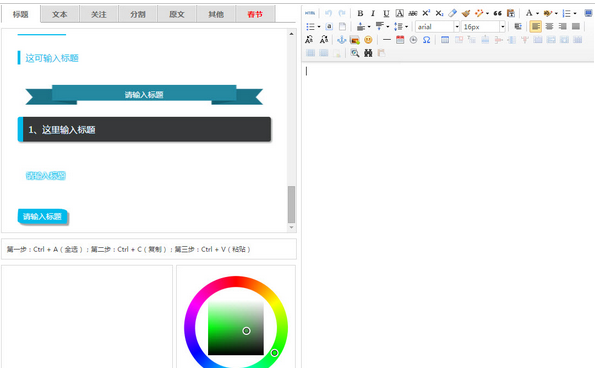Click the eraser clear-formatting icon
Viewport: 595px width, 368px height.
pyautogui.click(x=452, y=13)
